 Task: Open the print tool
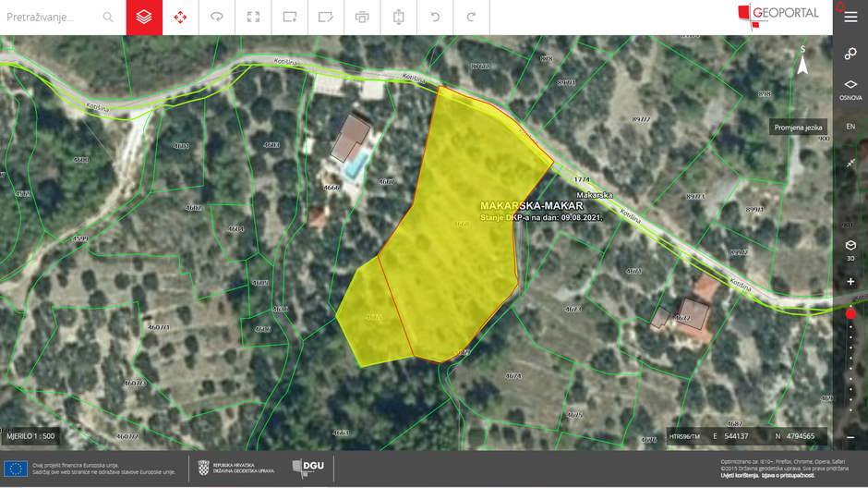point(362,18)
